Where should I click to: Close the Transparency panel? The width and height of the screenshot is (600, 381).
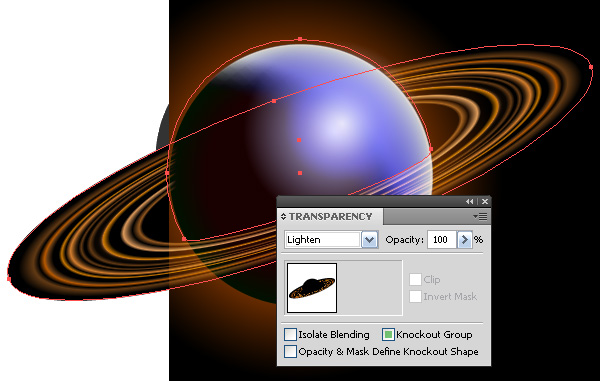[x=485, y=202]
